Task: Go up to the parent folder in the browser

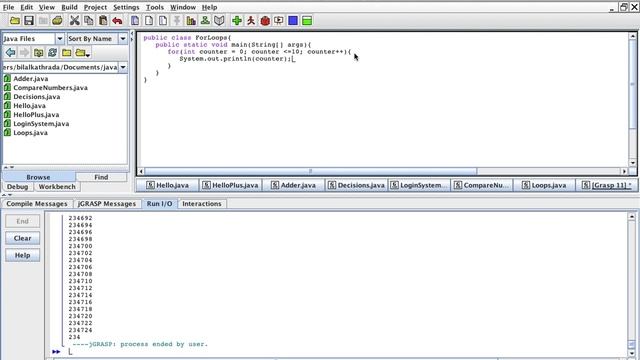Action: [38, 52]
